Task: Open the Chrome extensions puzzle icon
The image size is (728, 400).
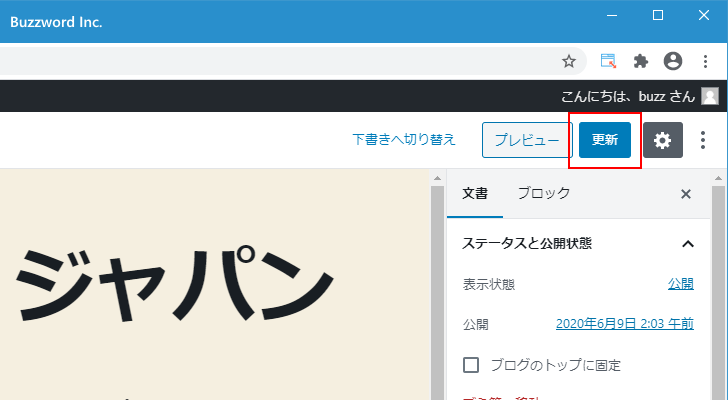Action: point(641,61)
